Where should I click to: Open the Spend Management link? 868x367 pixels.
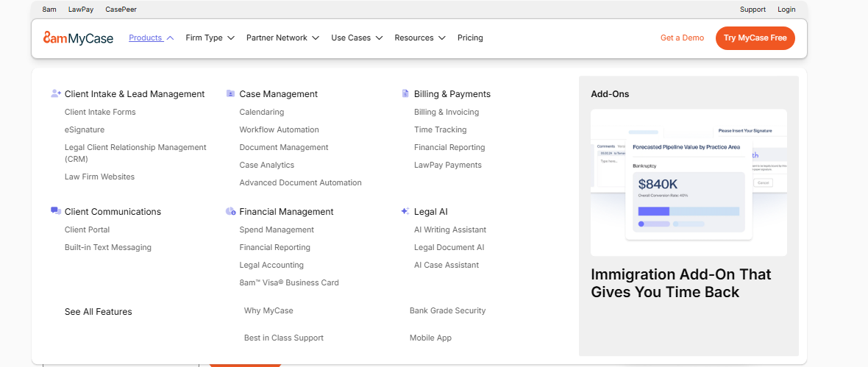click(x=277, y=229)
